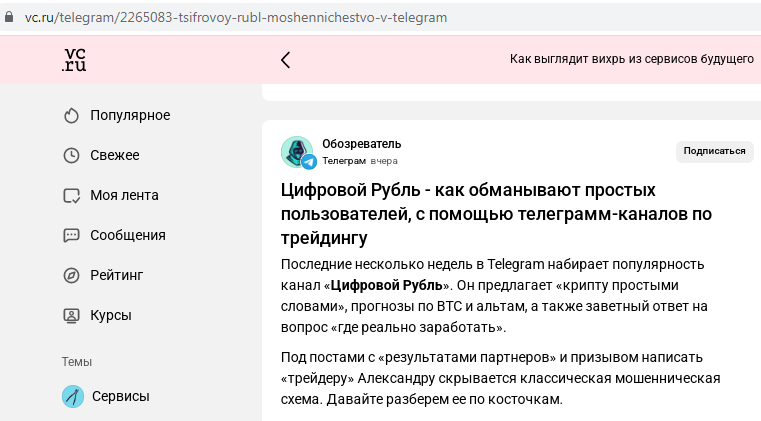The width and height of the screenshot is (761, 421).
Task: Click the Популярное flame icon
Action: [71, 116]
